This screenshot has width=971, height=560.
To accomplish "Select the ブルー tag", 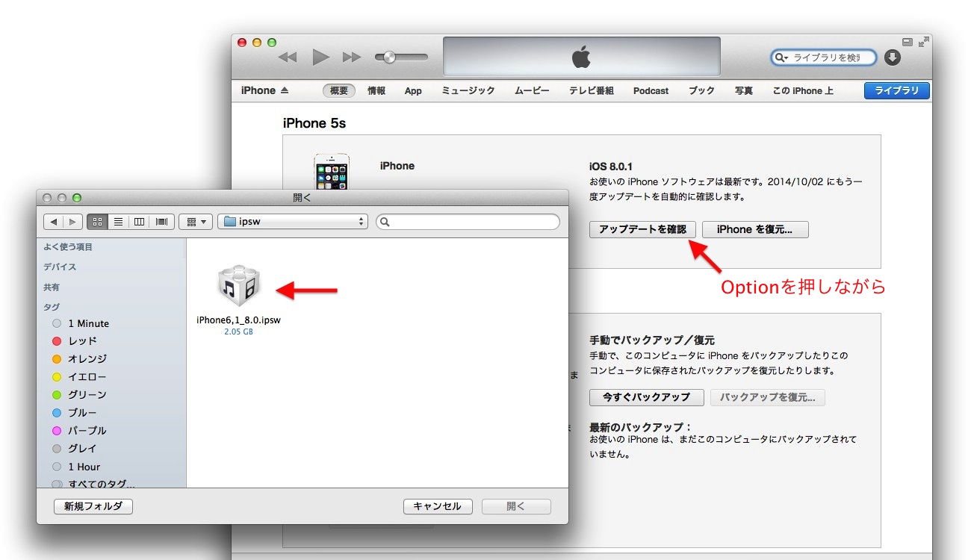I will click(75, 413).
